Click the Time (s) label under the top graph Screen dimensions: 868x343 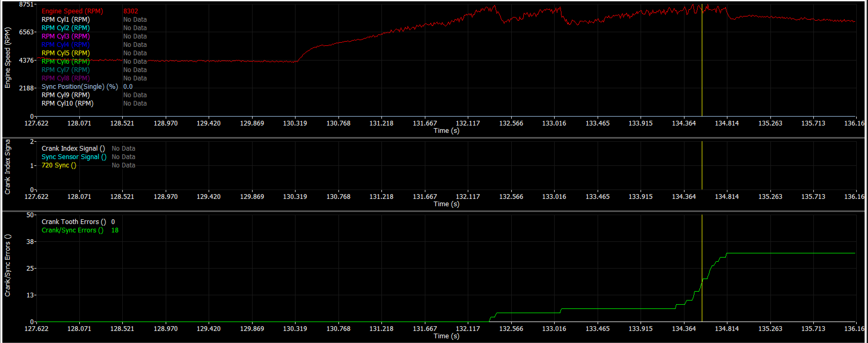point(446,130)
